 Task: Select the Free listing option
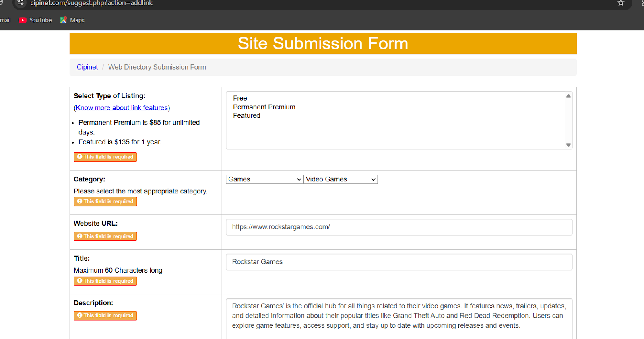pyautogui.click(x=240, y=98)
